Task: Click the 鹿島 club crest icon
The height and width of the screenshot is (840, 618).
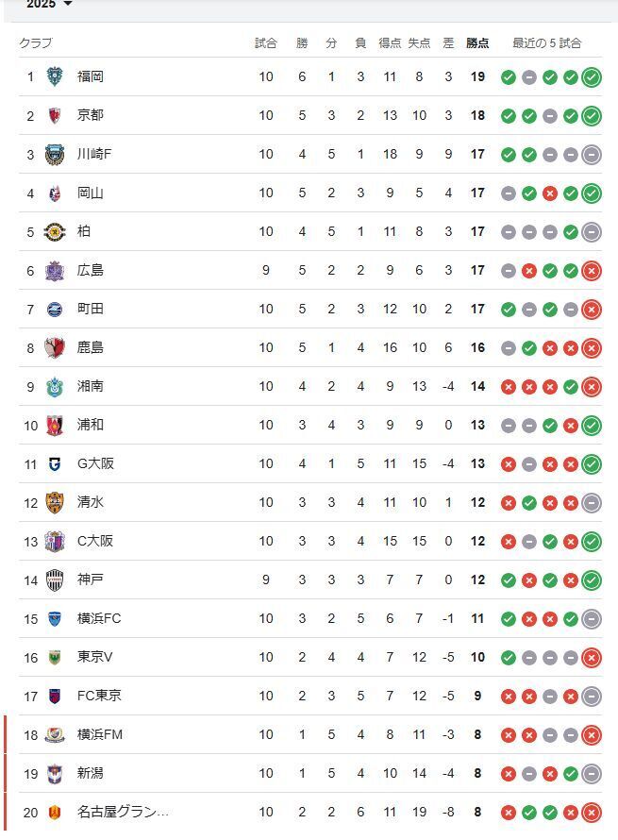Action: 55,347
